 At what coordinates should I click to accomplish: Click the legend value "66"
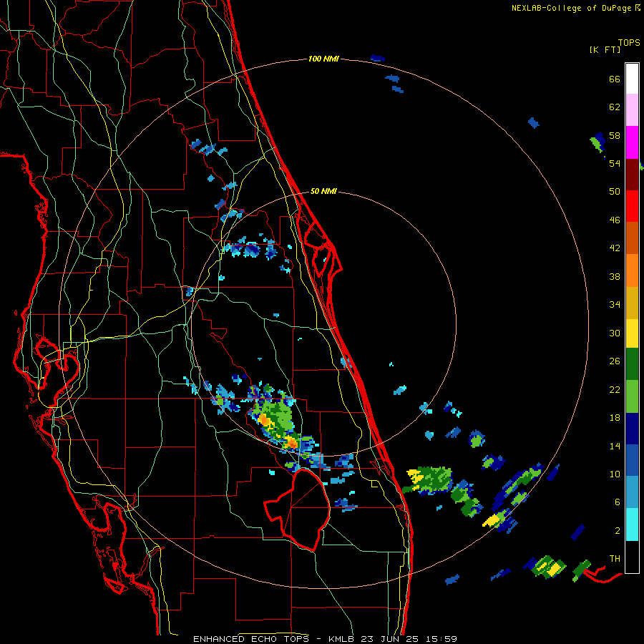615,79
